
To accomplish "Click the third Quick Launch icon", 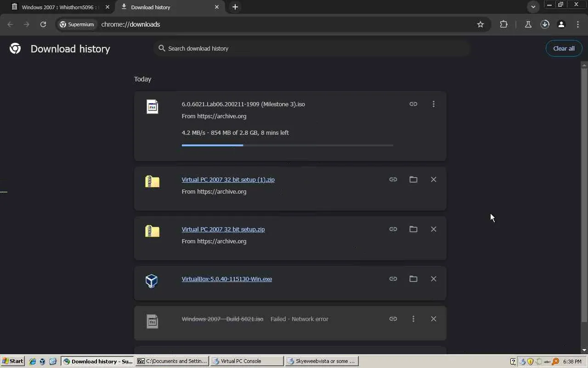I will pyautogui.click(x=53, y=362).
